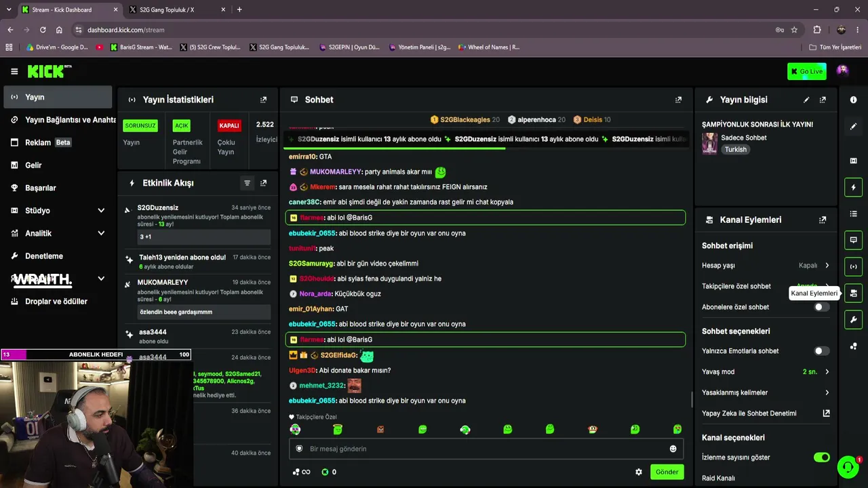Click the Turkish language tag
Screen dimensions: 868x488
(x=735, y=150)
